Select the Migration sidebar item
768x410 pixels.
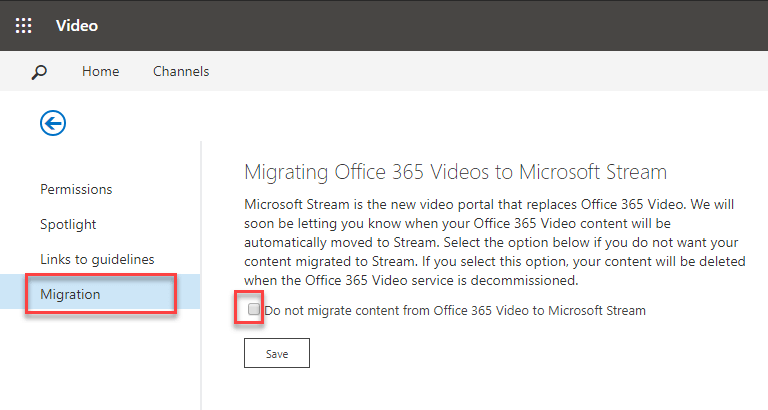point(70,294)
